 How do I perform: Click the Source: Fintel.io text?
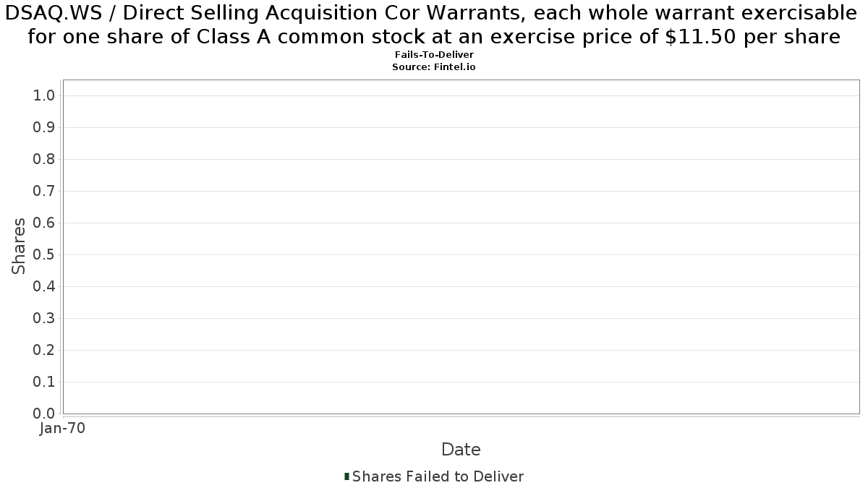click(434, 67)
